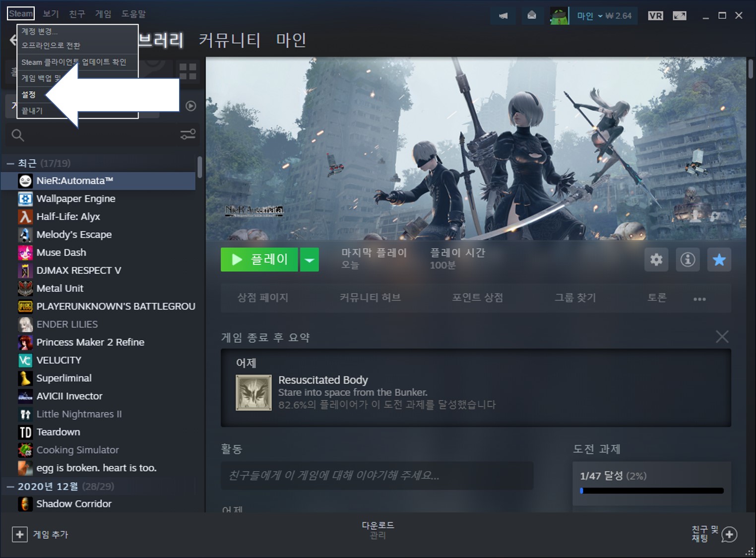Switch library to grid view icon

coord(188,72)
